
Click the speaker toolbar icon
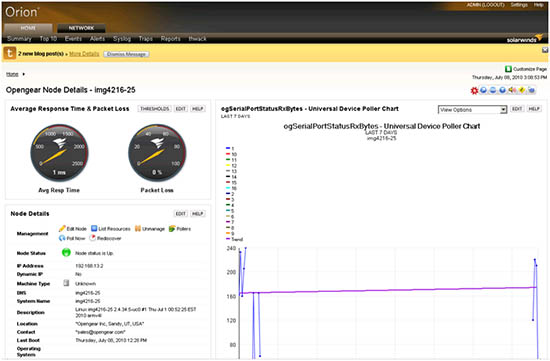[512, 90]
